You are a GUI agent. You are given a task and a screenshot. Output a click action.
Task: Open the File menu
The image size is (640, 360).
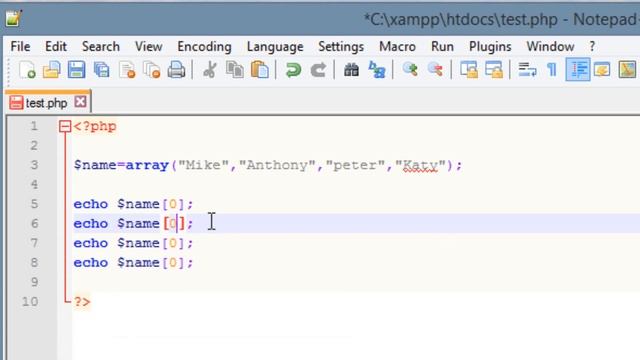click(20, 47)
